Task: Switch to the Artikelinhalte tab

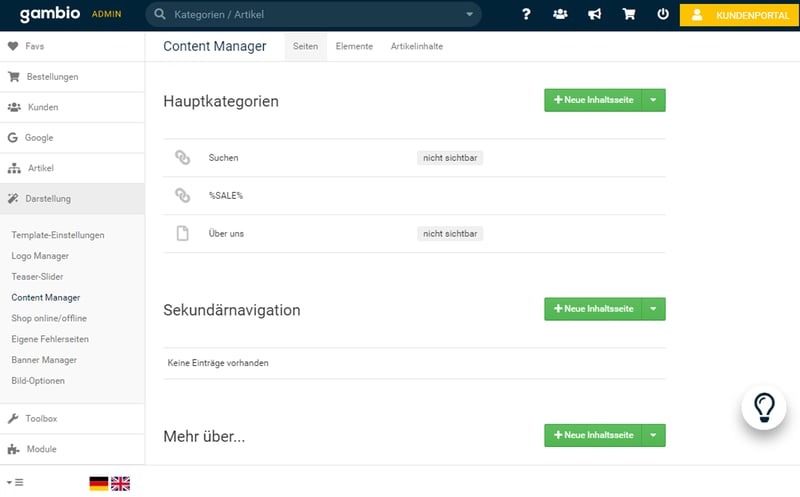Action: point(417,47)
